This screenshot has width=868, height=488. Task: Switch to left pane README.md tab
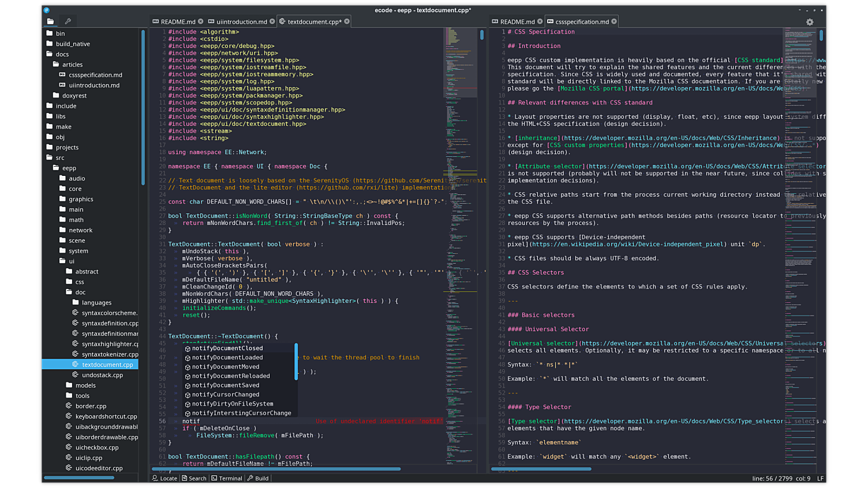tap(178, 21)
